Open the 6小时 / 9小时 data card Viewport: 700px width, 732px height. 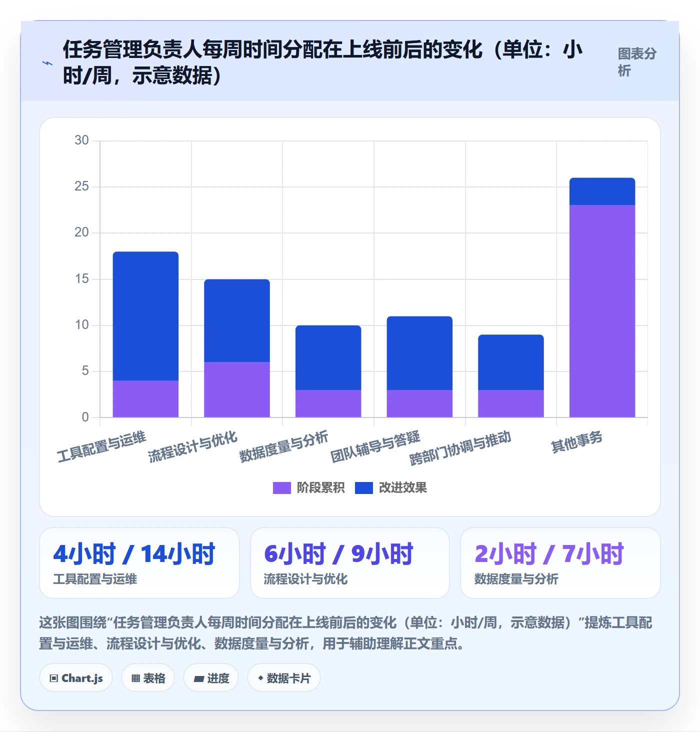coord(350,563)
